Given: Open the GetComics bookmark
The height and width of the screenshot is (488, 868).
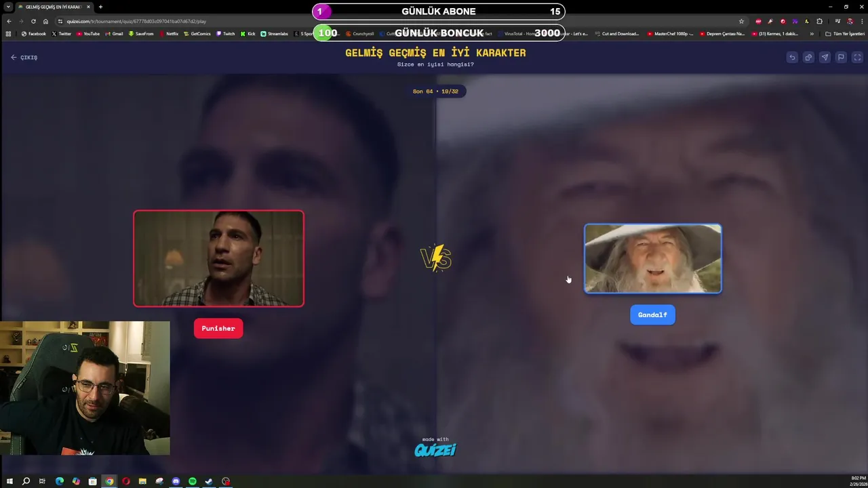Looking at the screenshot, I should pyautogui.click(x=197, y=34).
